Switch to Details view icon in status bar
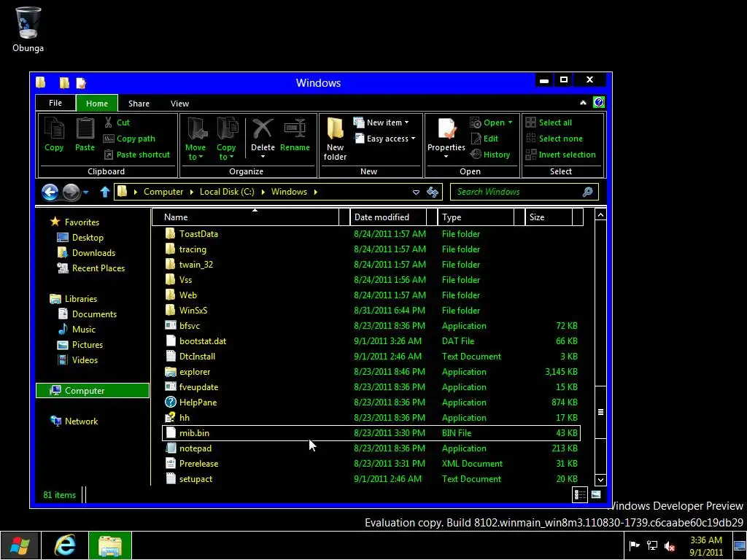 pyautogui.click(x=580, y=495)
